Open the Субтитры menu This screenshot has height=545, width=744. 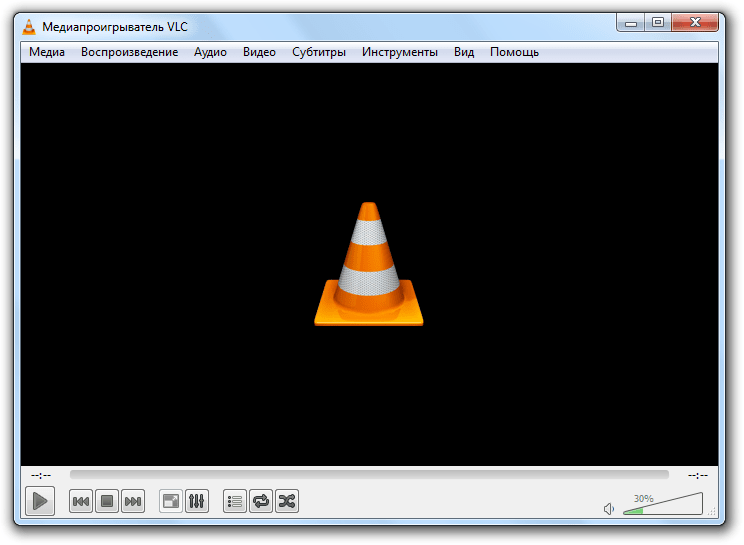pos(319,52)
